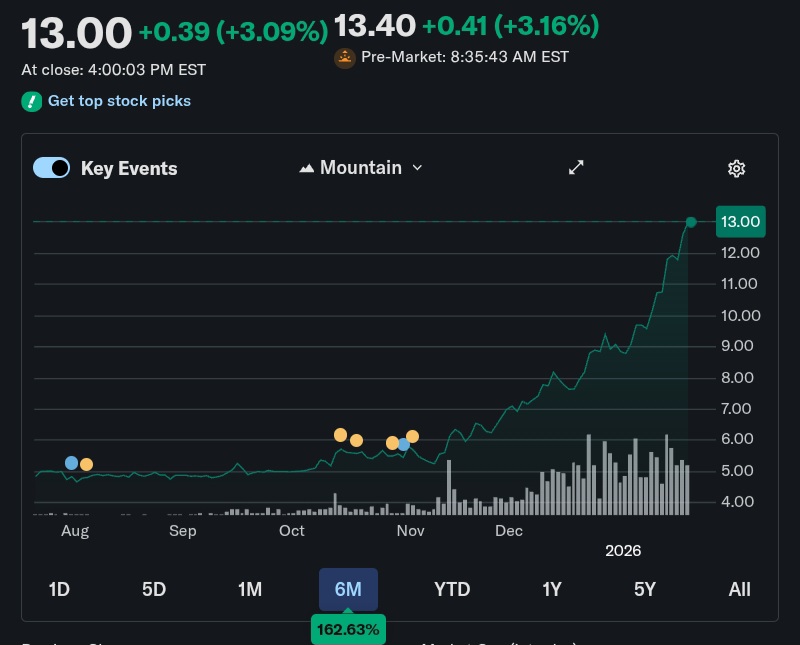Click the pre-market price 13.40
Image resolution: width=800 pixels, height=645 pixels.
click(375, 26)
